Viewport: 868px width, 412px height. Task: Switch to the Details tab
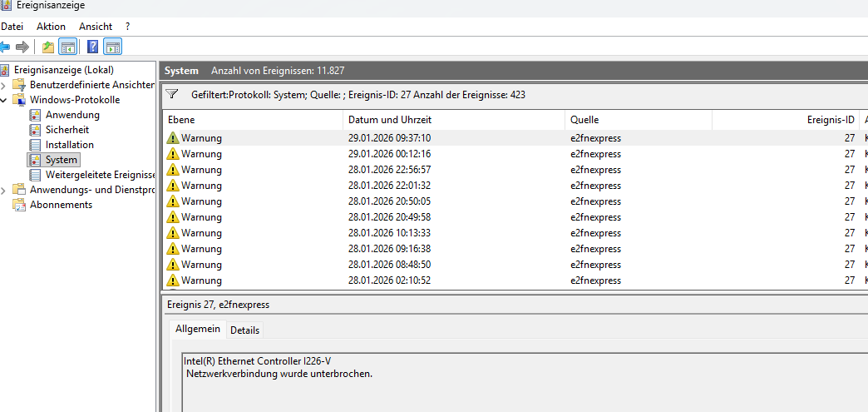click(244, 330)
